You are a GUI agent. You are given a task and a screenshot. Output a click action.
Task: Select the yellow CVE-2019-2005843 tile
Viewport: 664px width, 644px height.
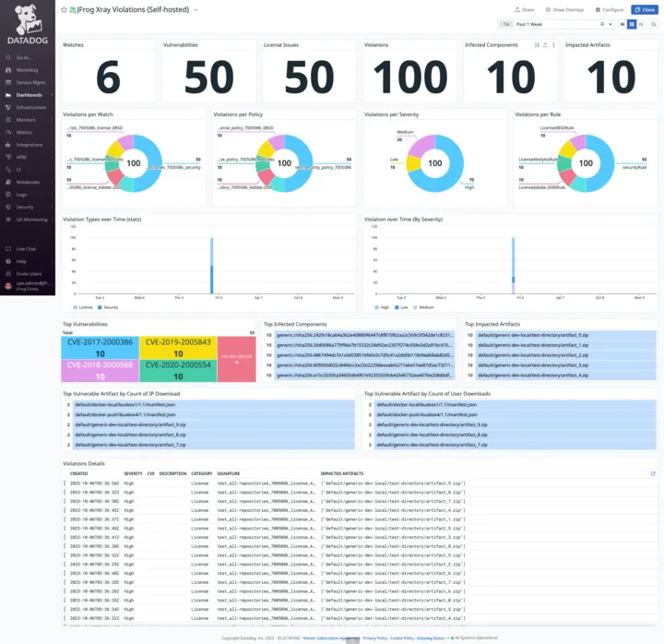(x=178, y=348)
